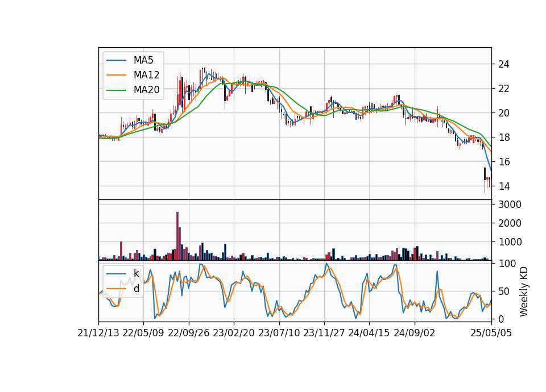Click the 23/11/27 date tick label

(x=324, y=333)
